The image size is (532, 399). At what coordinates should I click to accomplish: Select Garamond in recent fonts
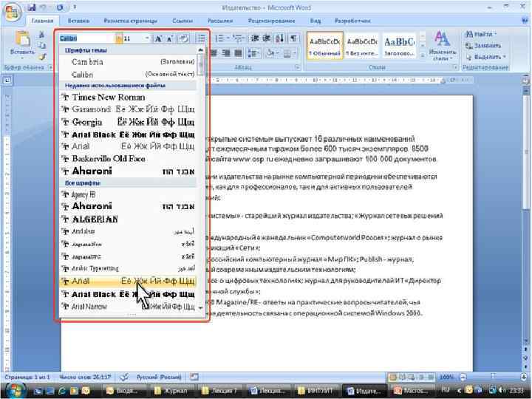129,109
